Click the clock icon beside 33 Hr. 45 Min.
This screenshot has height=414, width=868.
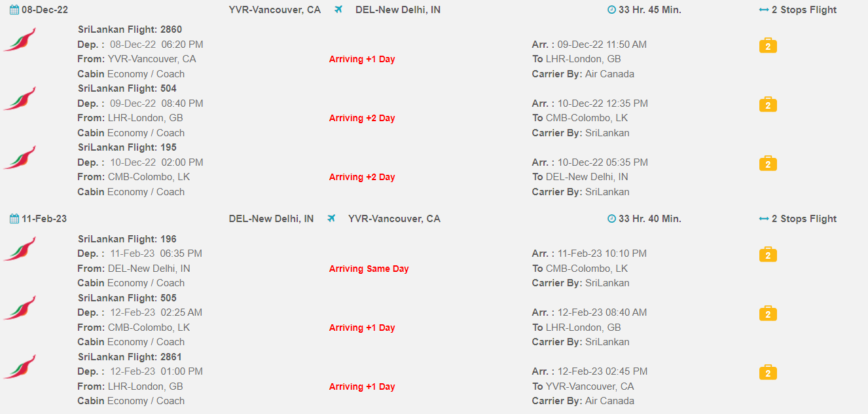pyautogui.click(x=611, y=10)
